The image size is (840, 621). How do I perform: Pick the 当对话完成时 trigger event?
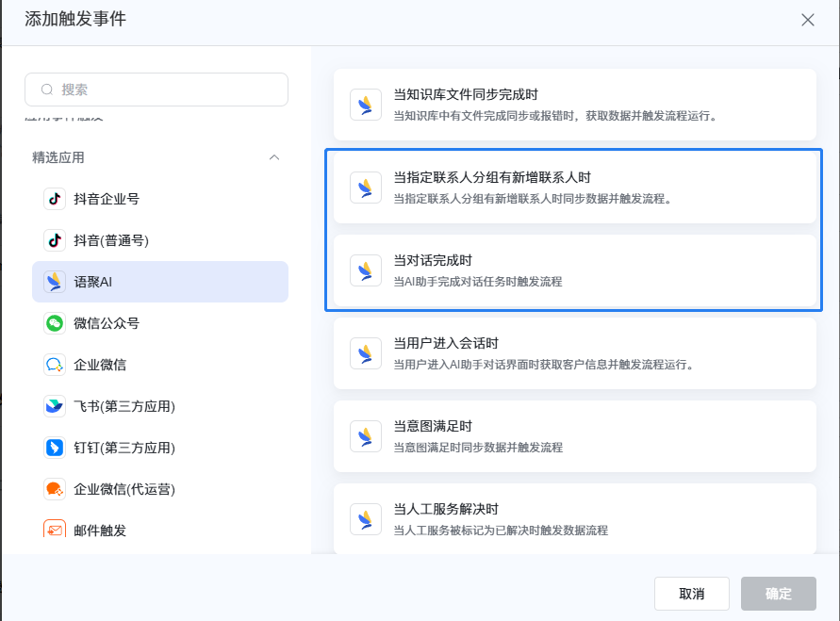click(574, 270)
